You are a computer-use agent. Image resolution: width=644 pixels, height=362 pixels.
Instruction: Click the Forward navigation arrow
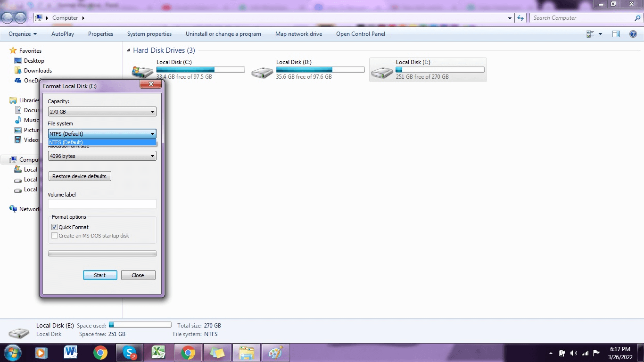20,18
